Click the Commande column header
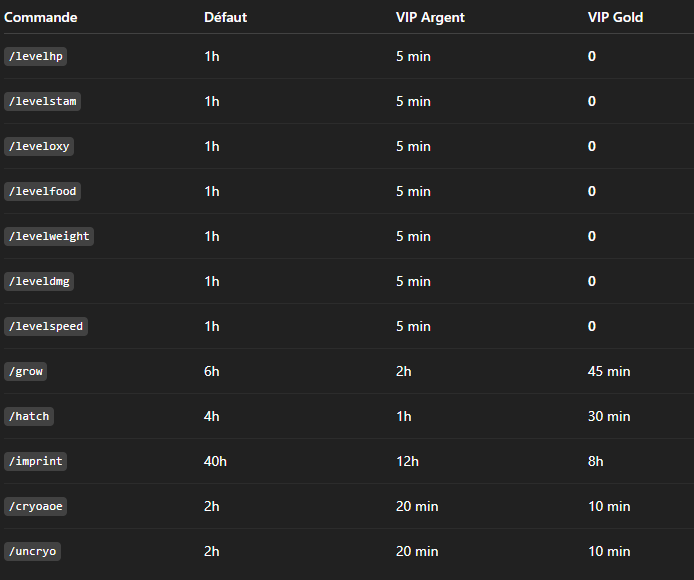The image size is (694, 580). click(41, 17)
